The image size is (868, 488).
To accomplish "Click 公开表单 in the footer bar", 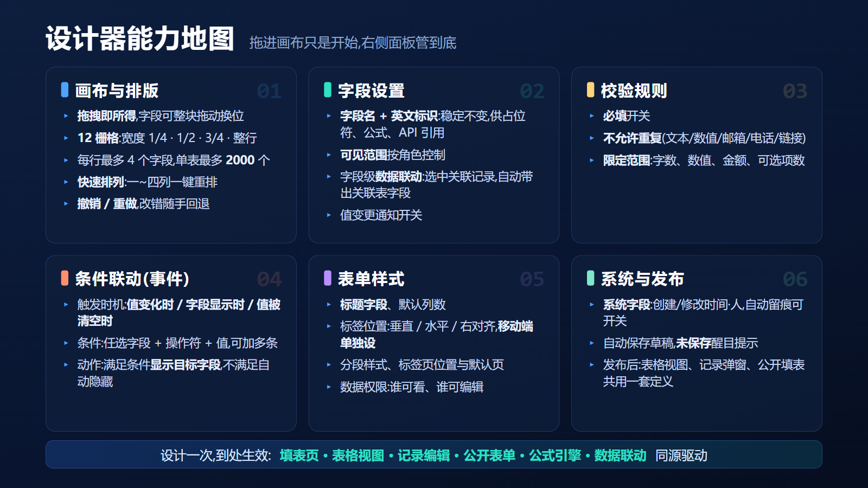I will tap(489, 455).
